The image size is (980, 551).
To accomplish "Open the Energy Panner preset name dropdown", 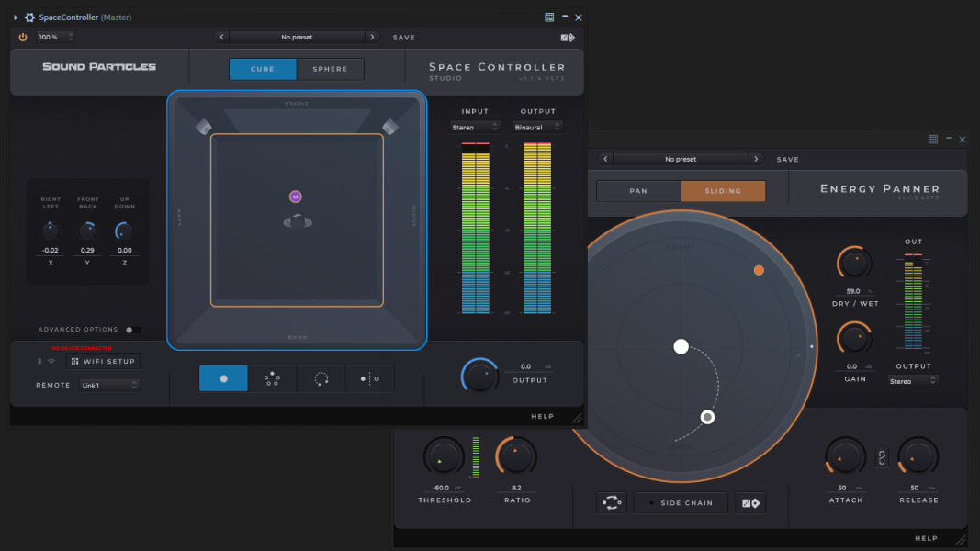I will 681,159.
